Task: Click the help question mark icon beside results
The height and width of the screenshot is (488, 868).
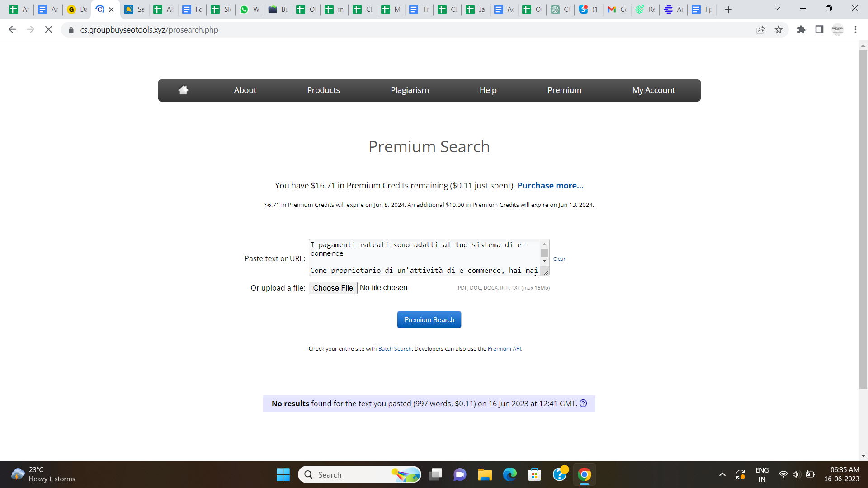Action: coord(583,404)
